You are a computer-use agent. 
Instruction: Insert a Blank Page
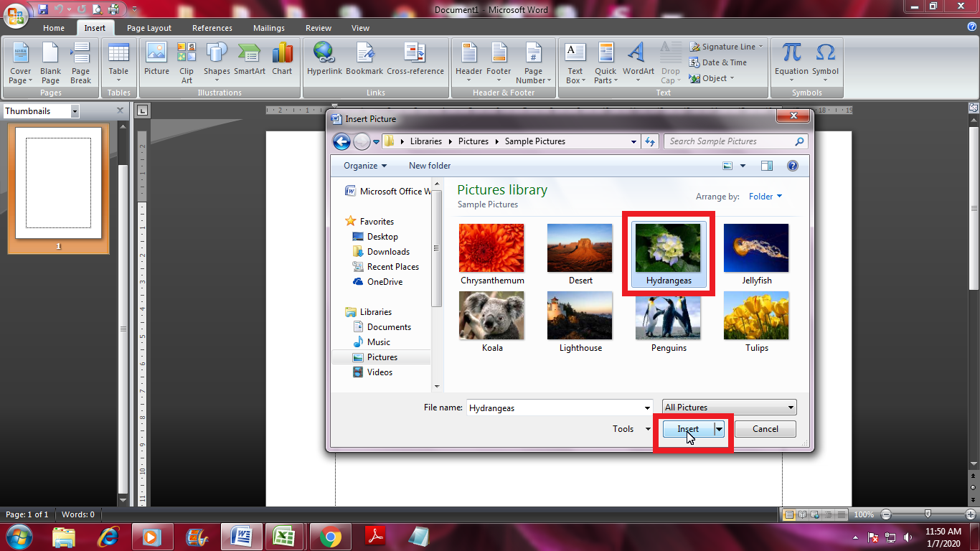tap(51, 62)
